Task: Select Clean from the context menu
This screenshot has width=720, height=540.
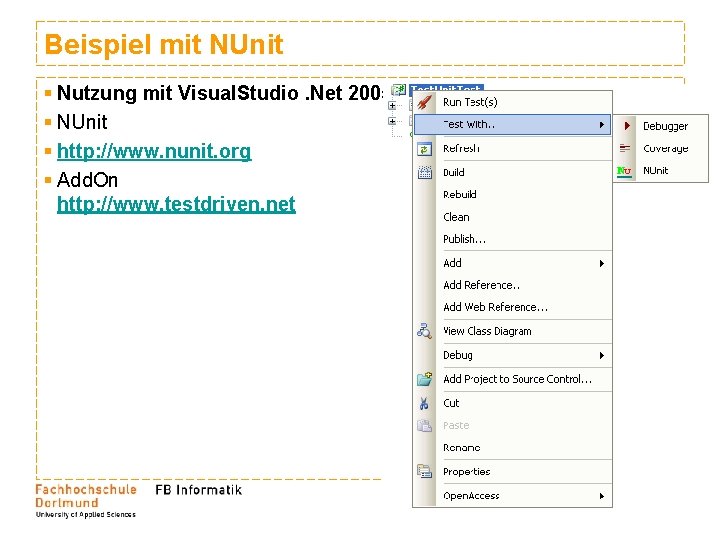Action: click(x=512, y=217)
